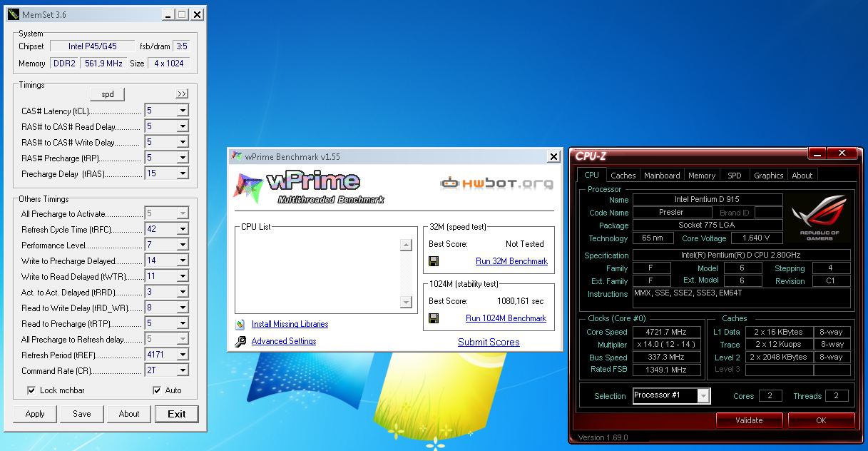Click the Intel P45/G45 chipset field
This screenshot has height=451, width=868.
tap(92, 46)
